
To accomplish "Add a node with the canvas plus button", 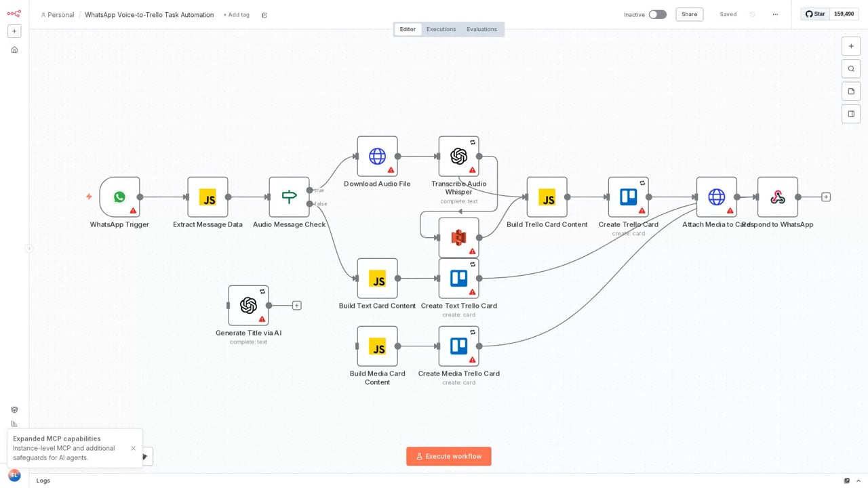I will point(851,46).
